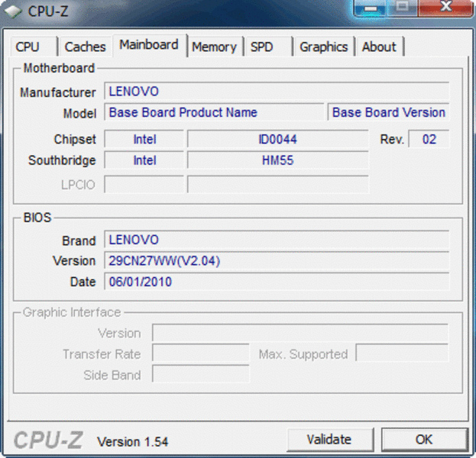
Task: Click the BIOS Date label
Action: (x=83, y=282)
